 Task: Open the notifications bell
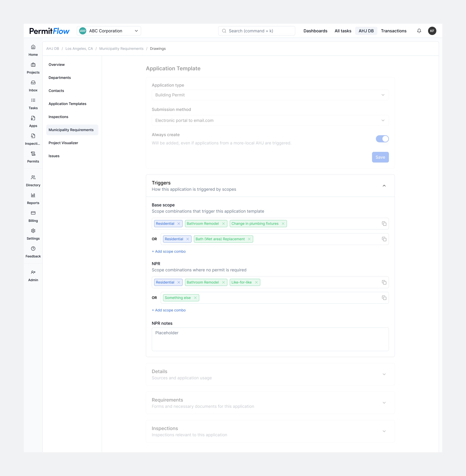[419, 31]
